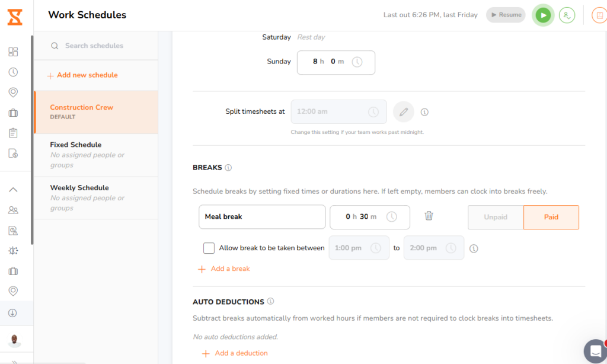Open the 1:00 pm start time field
Screen dimensions: 607x364
click(x=359, y=248)
